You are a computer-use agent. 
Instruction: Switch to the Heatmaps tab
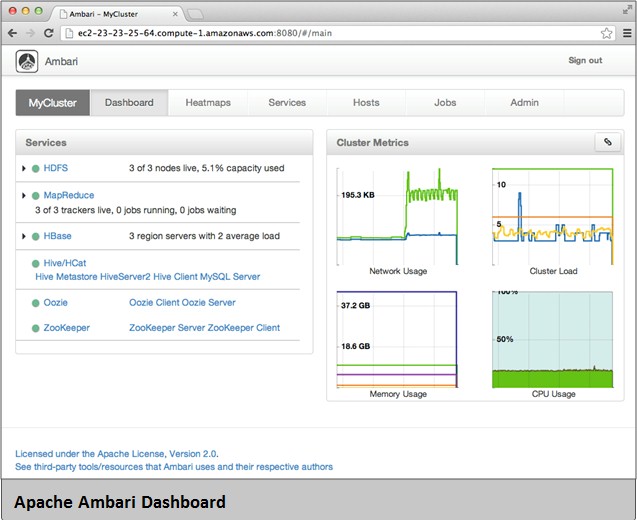tap(208, 103)
